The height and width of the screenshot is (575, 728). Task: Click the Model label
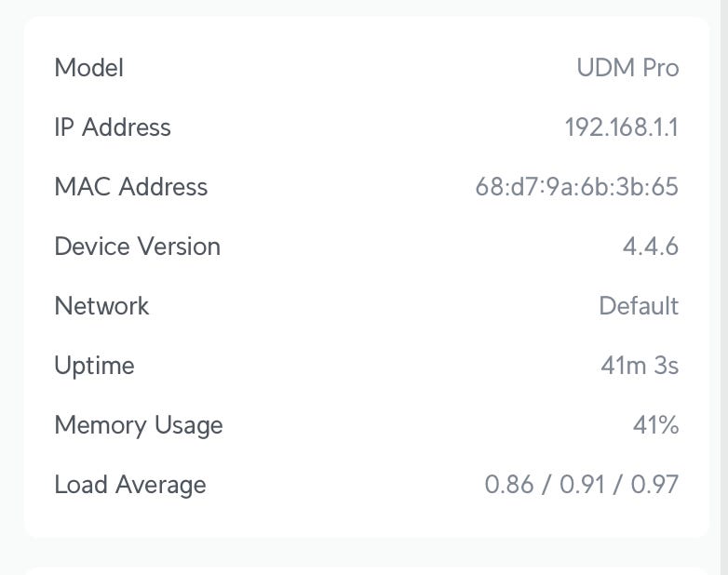pos(88,68)
